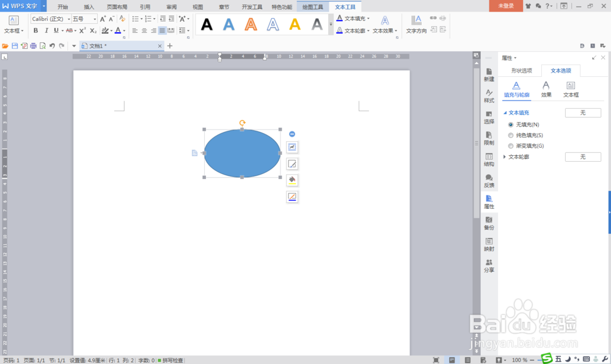Select No fill radio option
Viewport: 611px width, 364px height.
pos(510,125)
